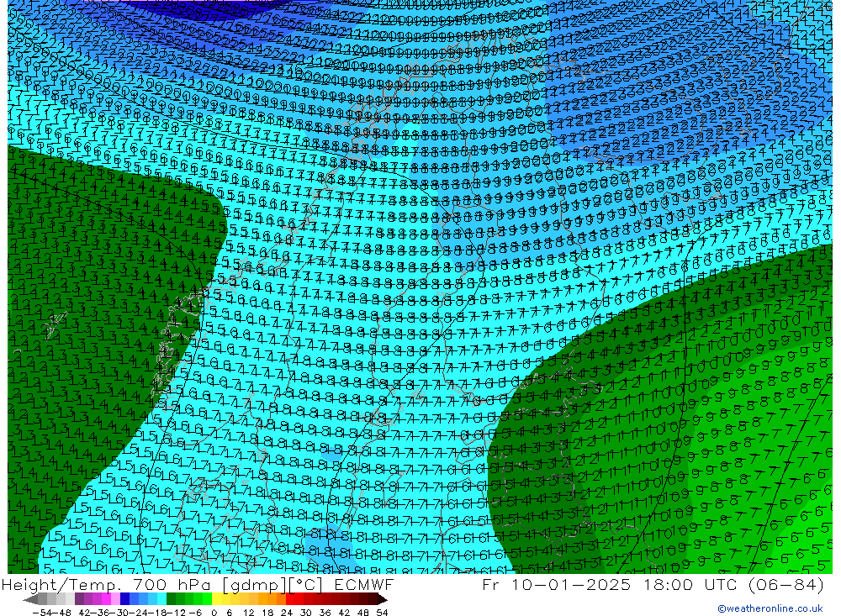Click the legend value '54'

[x=382, y=613]
